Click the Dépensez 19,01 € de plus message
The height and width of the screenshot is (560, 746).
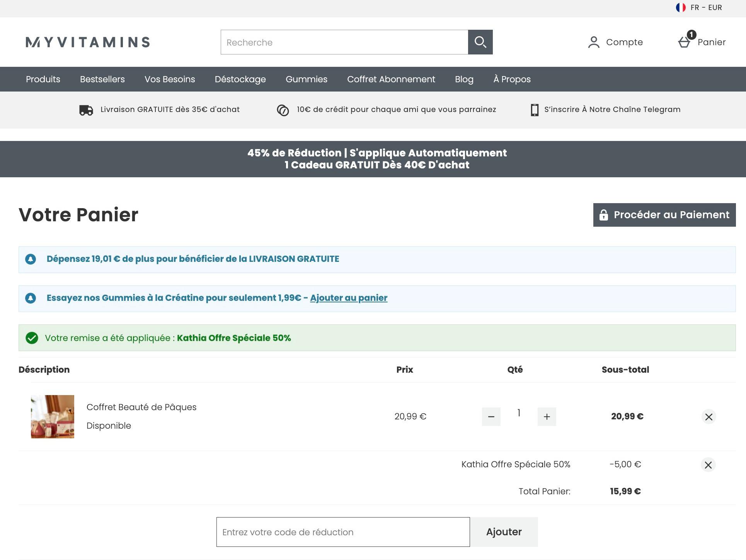click(193, 259)
